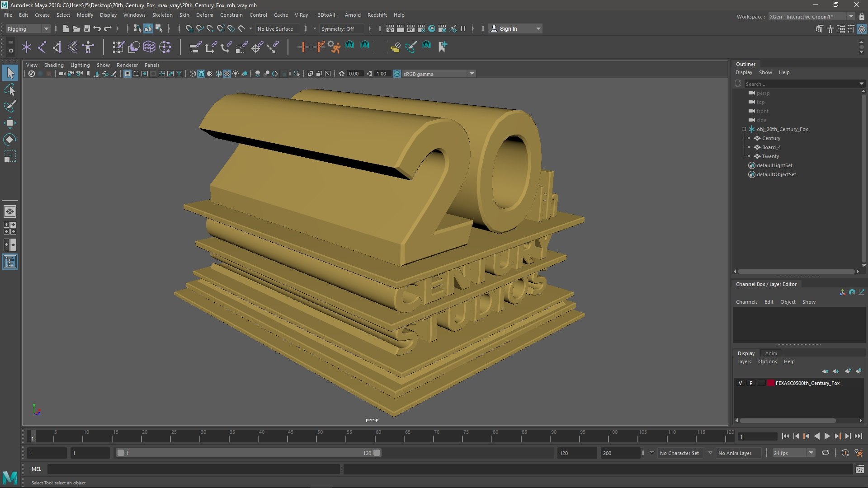The image size is (868, 488).
Task: Open the 24 fps frame rate dropdown
Action: (x=793, y=453)
